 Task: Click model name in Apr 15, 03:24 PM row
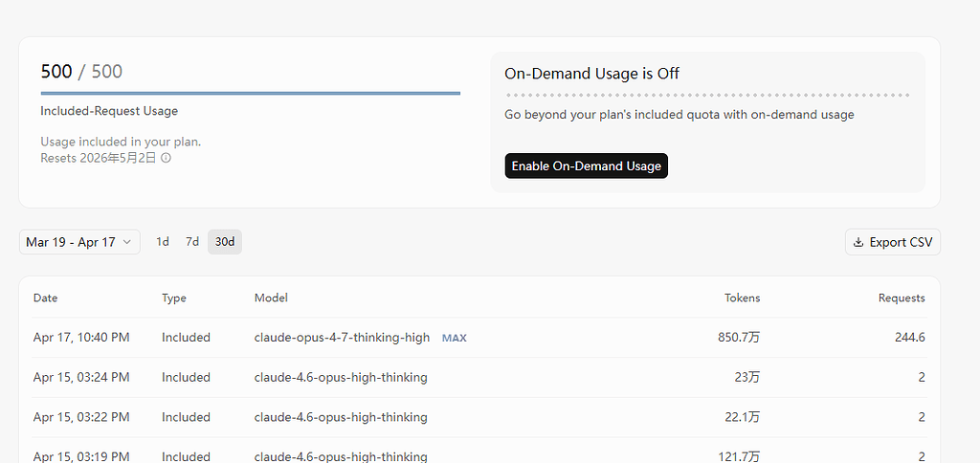click(x=341, y=378)
